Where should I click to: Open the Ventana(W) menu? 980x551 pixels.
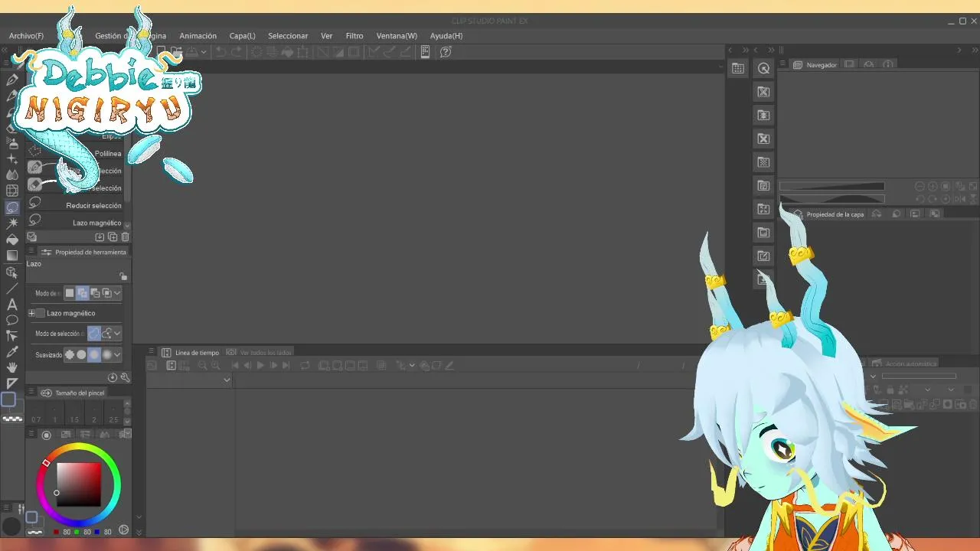click(397, 36)
